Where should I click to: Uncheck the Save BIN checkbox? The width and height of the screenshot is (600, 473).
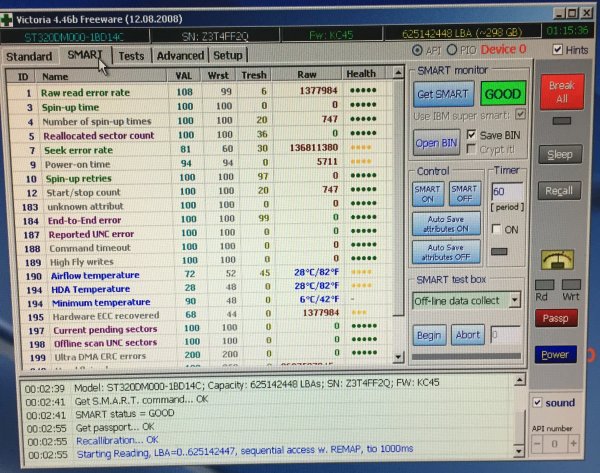(471, 135)
